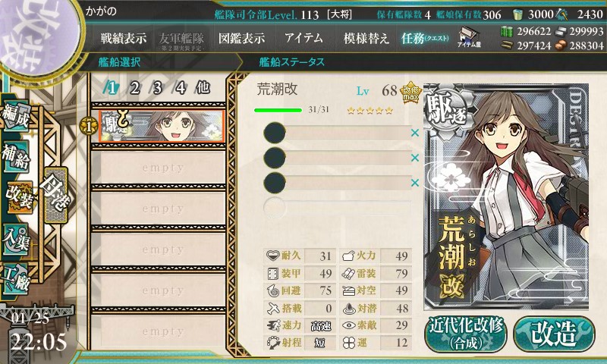Screen dimensions: 607x364
Task: Open the 入渠 repair dock sidebar icon
Action: 16,239
